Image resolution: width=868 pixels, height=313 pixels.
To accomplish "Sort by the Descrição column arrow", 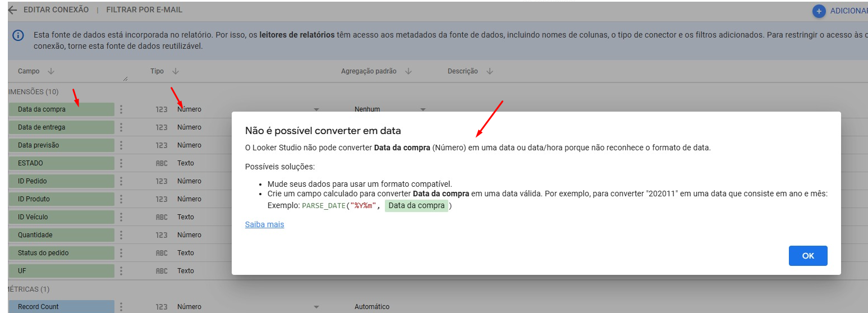I will 490,71.
